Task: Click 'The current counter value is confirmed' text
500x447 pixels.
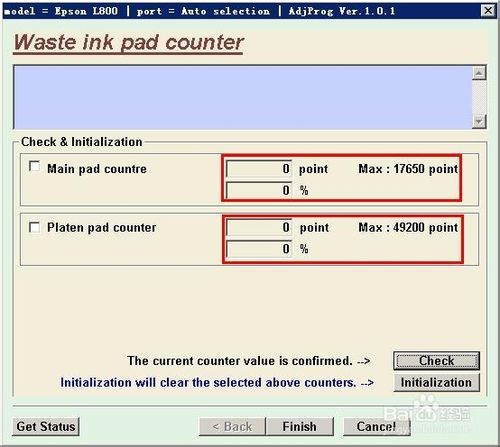Action: tap(240, 361)
